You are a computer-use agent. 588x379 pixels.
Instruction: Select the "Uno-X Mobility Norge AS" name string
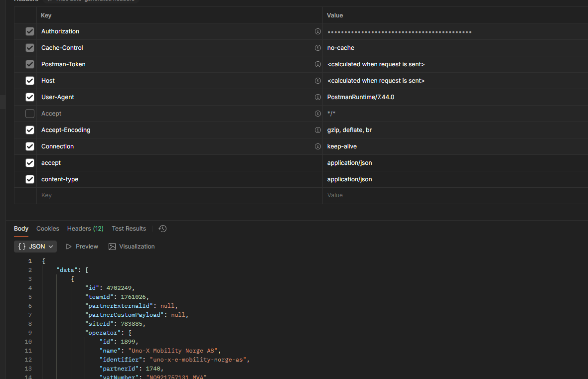point(173,351)
